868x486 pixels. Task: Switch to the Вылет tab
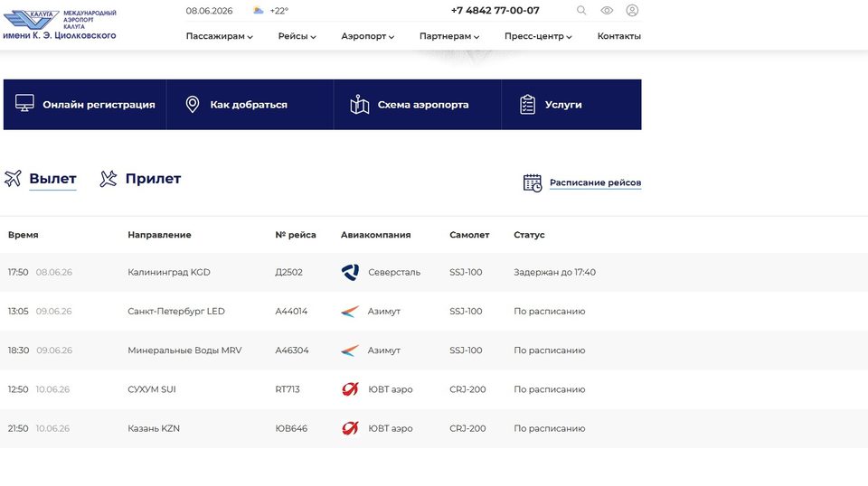(52, 179)
